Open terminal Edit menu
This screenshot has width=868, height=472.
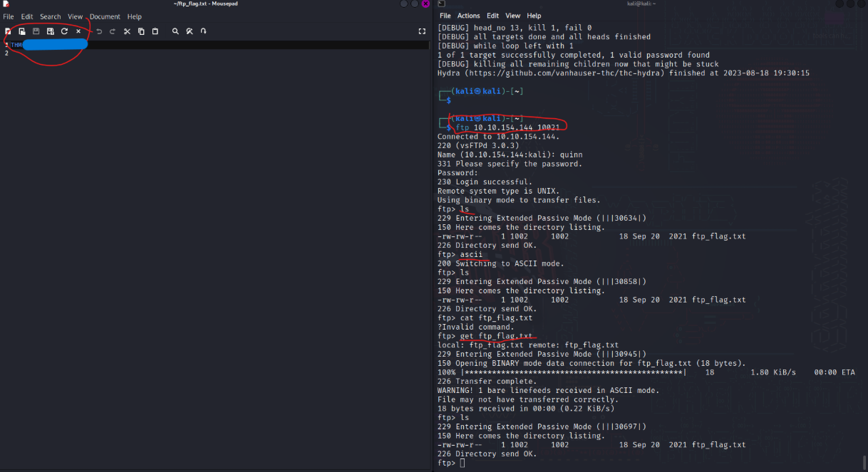493,16
